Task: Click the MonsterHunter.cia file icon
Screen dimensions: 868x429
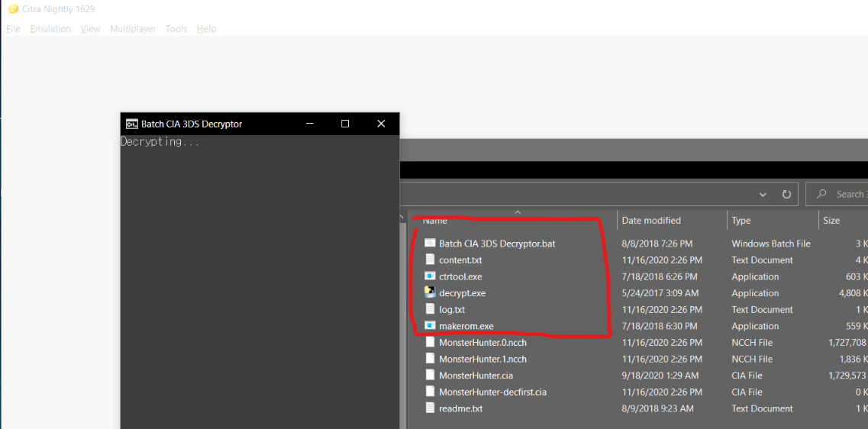Action: pos(430,376)
